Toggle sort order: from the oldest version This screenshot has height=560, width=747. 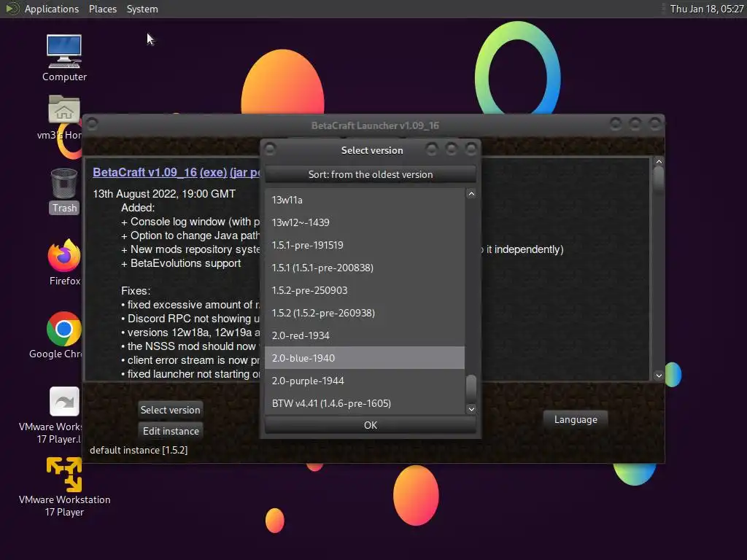coord(370,174)
